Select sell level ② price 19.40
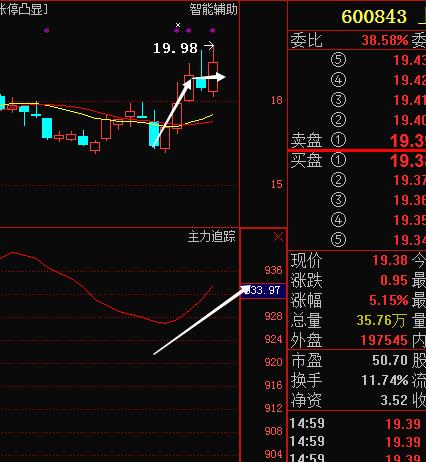 tap(409, 120)
